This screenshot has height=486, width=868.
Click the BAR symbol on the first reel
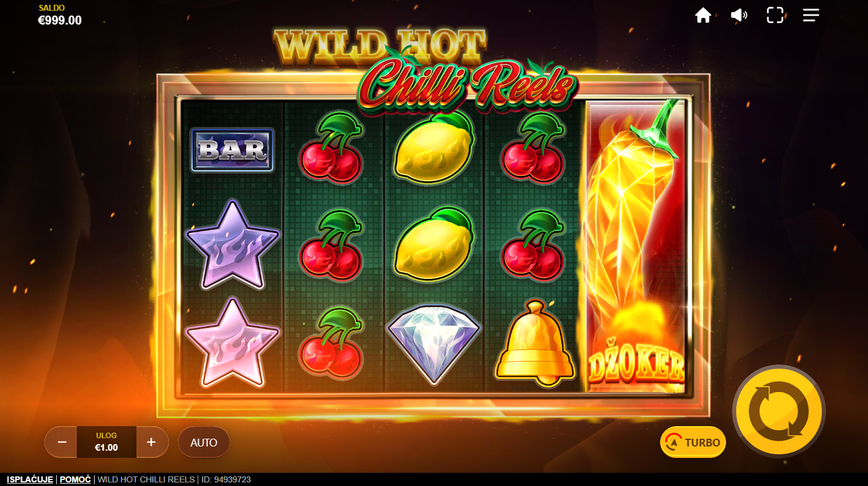coord(232,150)
